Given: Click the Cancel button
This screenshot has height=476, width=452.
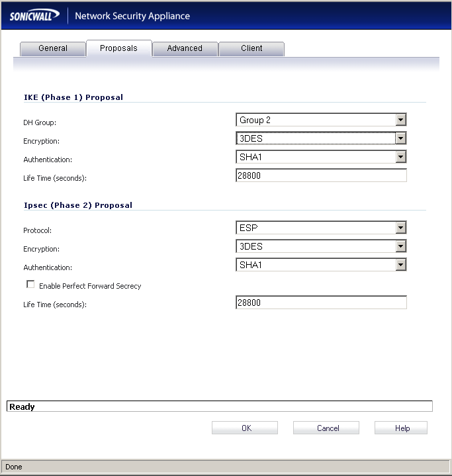Looking at the screenshot, I should [x=326, y=428].
